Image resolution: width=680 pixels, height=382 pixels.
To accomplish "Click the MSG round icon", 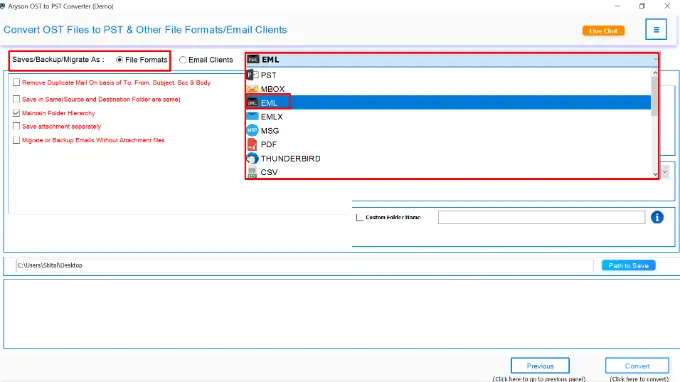I will (252, 130).
